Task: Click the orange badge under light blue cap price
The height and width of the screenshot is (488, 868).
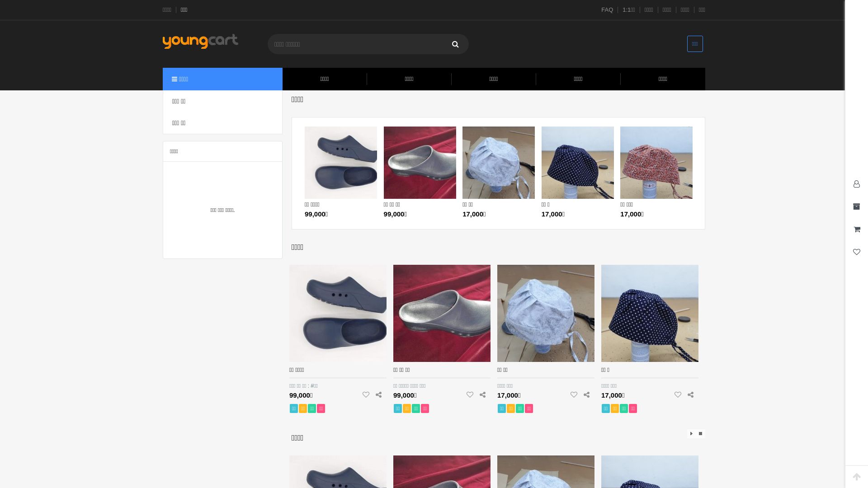Action: point(511,408)
